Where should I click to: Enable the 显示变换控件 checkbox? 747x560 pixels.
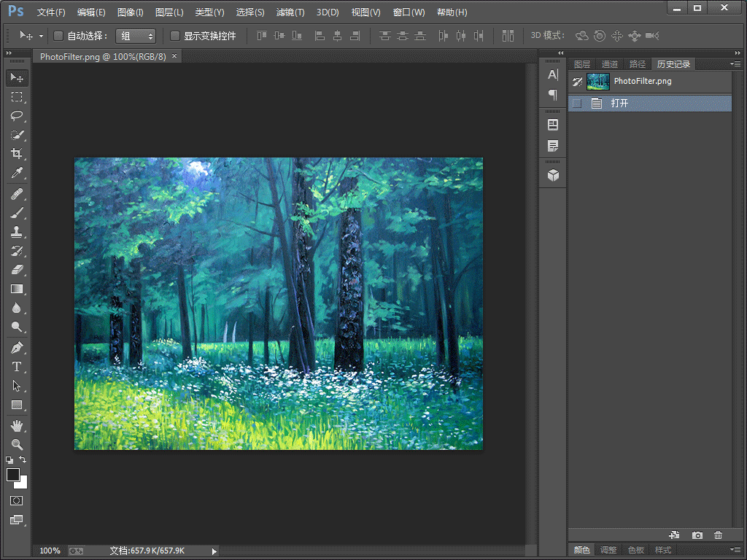pos(175,36)
